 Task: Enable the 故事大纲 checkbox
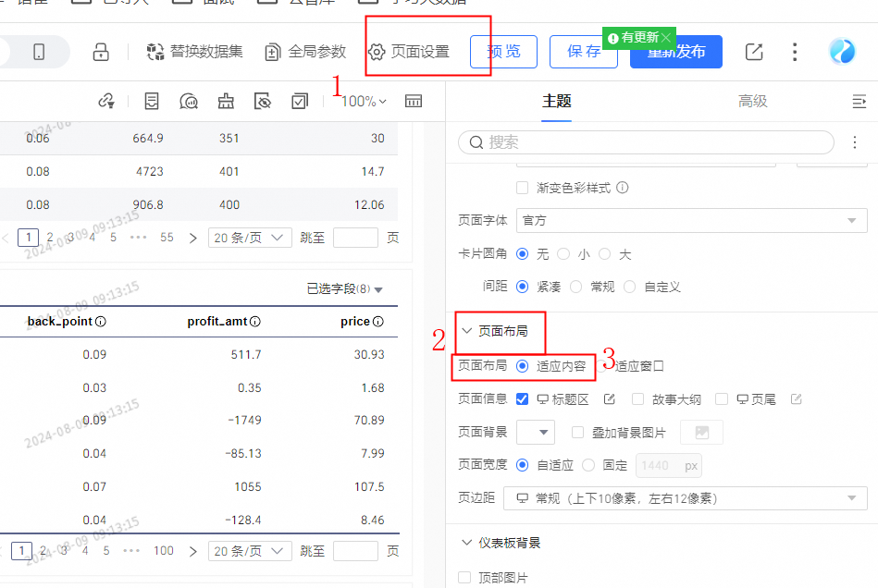(x=637, y=399)
